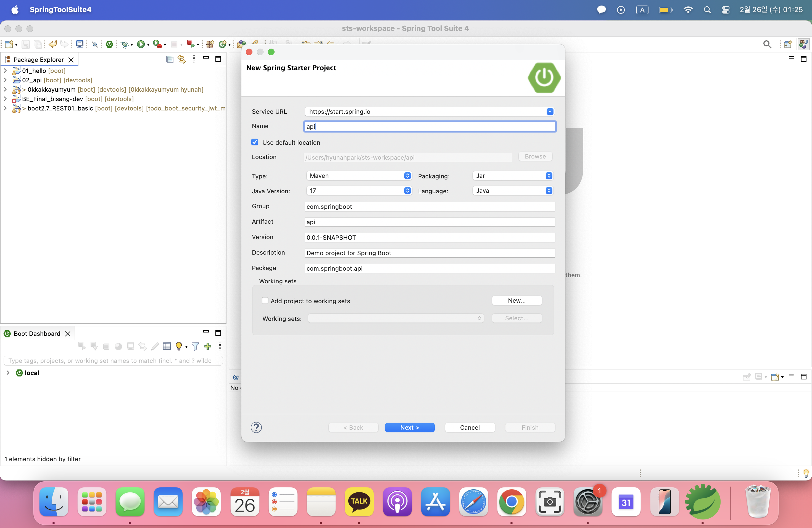Open Package Explorer view menu (three dots)
Viewport: 812px width, 528px height.
(x=194, y=59)
